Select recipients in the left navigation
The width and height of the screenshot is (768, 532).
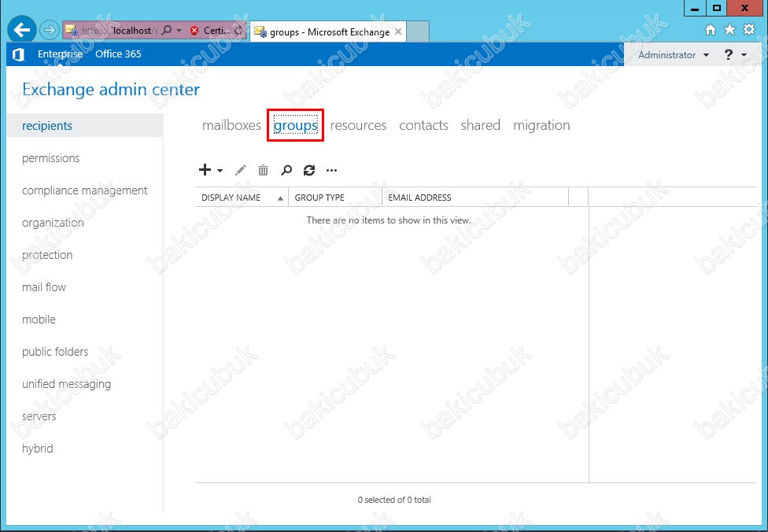coord(85,125)
